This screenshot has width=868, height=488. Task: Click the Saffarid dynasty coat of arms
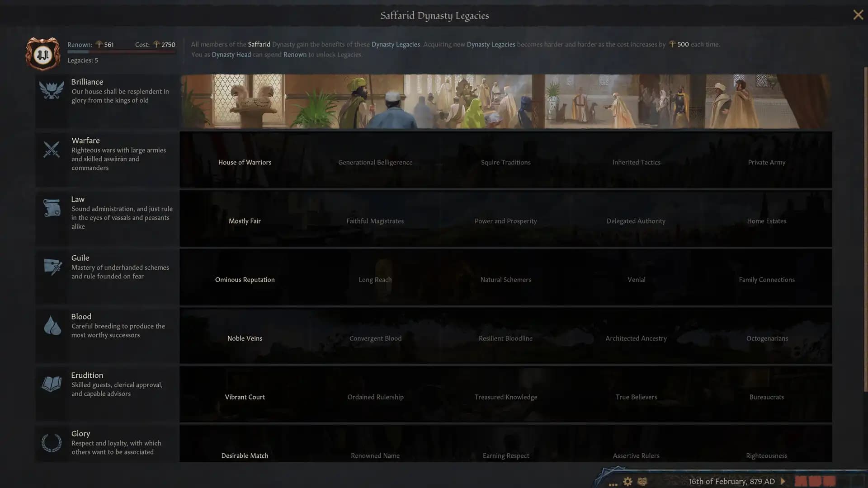tap(42, 54)
